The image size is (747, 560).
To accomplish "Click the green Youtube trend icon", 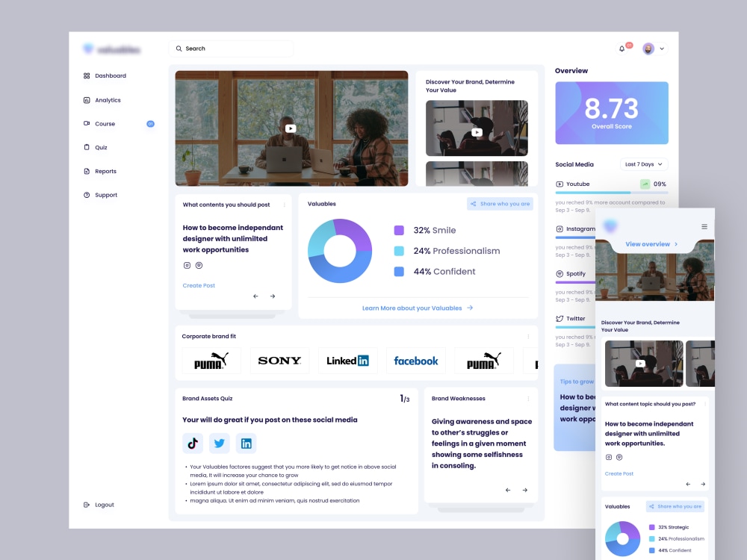I will tap(645, 184).
